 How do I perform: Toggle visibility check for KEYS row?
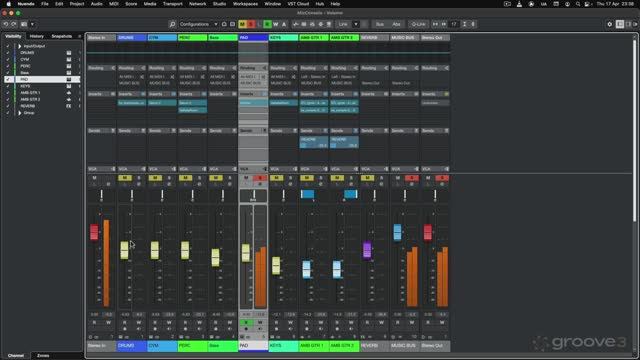(7, 86)
